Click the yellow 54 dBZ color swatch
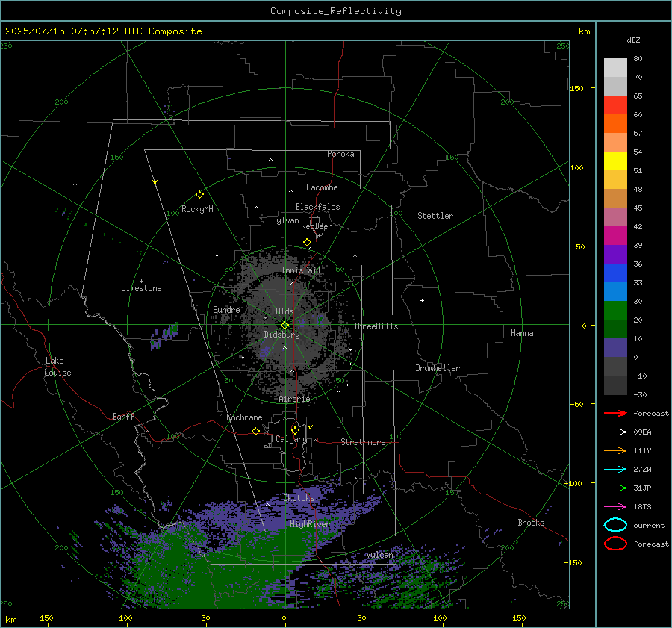Viewport: 672px width, 628px height. pyautogui.click(x=615, y=161)
